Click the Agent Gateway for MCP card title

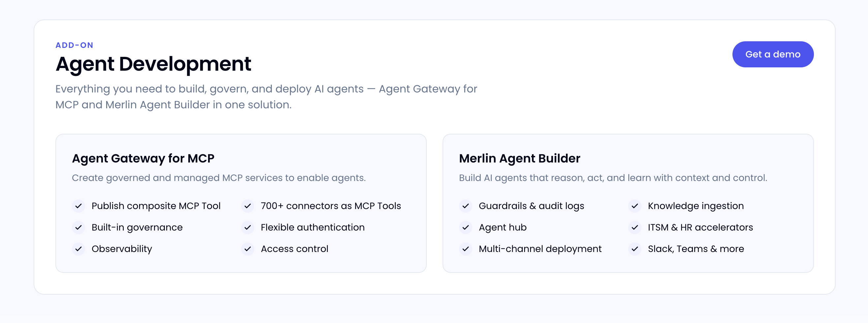pos(143,159)
